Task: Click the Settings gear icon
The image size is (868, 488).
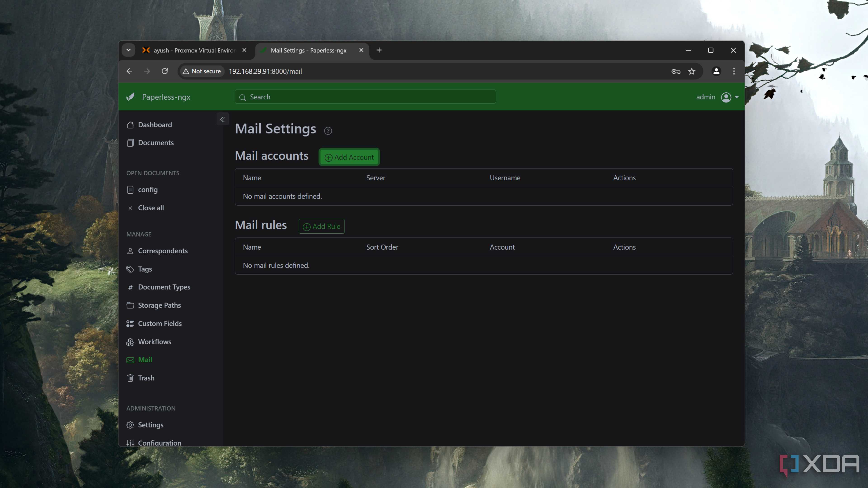Action: (130, 425)
